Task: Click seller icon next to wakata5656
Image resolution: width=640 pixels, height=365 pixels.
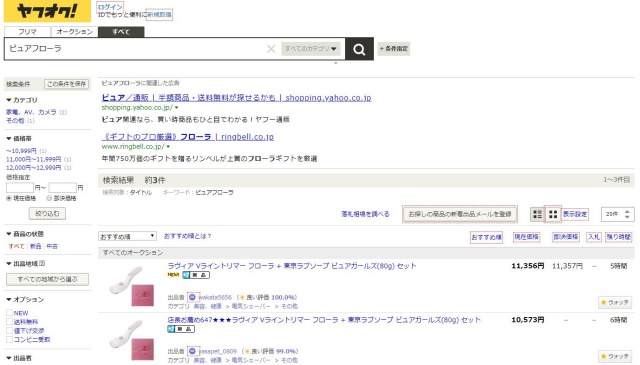Action: click(192, 297)
